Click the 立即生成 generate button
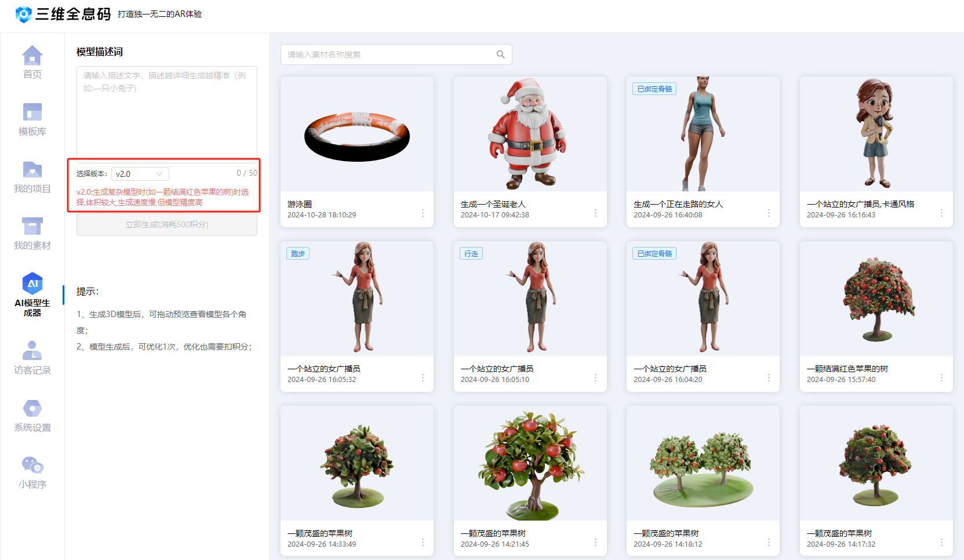The height and width of the screenshot is (560, 964). tap(167, 225)
